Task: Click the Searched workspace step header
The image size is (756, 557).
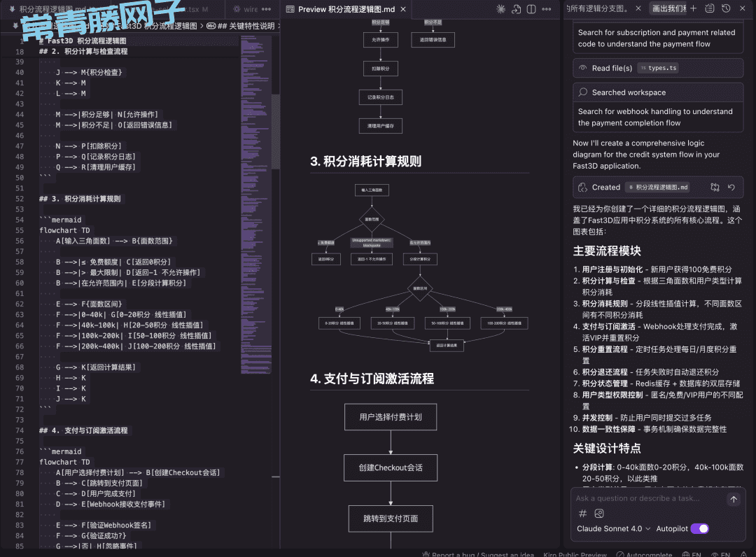Action: pyautogui.click(x=657, y=92)
